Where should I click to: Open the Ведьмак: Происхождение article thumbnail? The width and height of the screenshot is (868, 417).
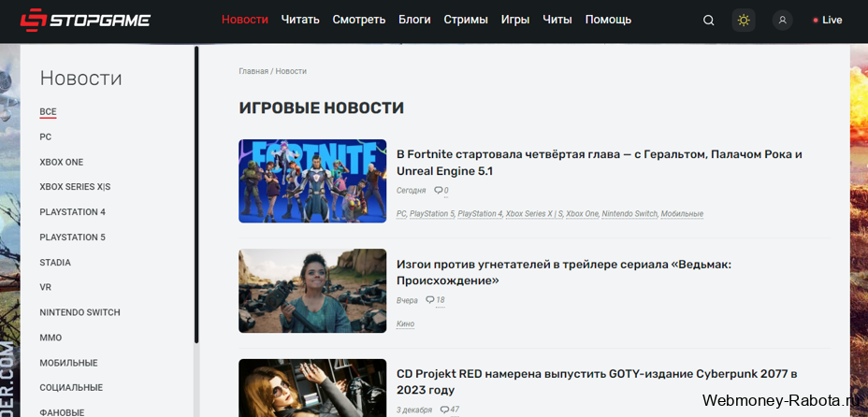(312, 291)
